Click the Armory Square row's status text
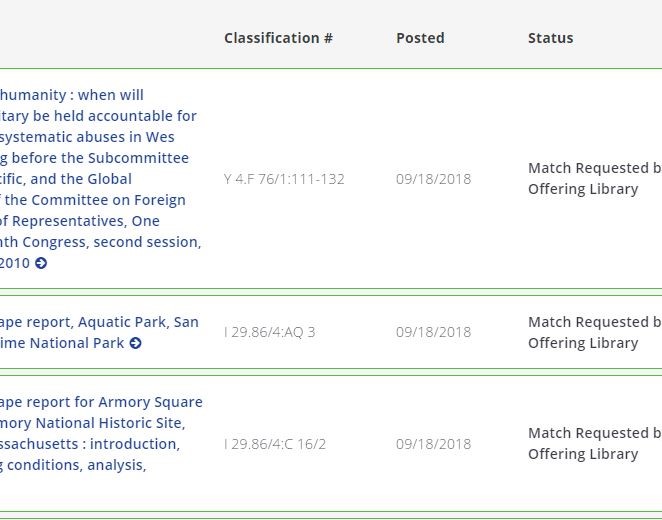The width and height of the screenshot is (662, 520). [595, 444]
